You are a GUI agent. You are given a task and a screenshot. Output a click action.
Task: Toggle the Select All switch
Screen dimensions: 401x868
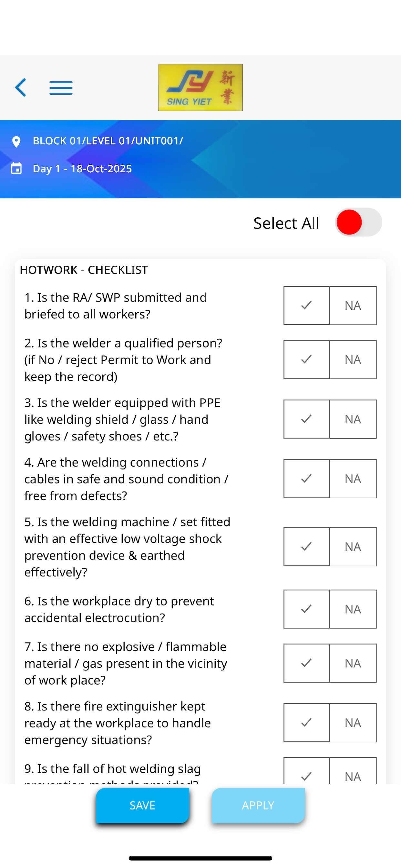tap(358, 222)
